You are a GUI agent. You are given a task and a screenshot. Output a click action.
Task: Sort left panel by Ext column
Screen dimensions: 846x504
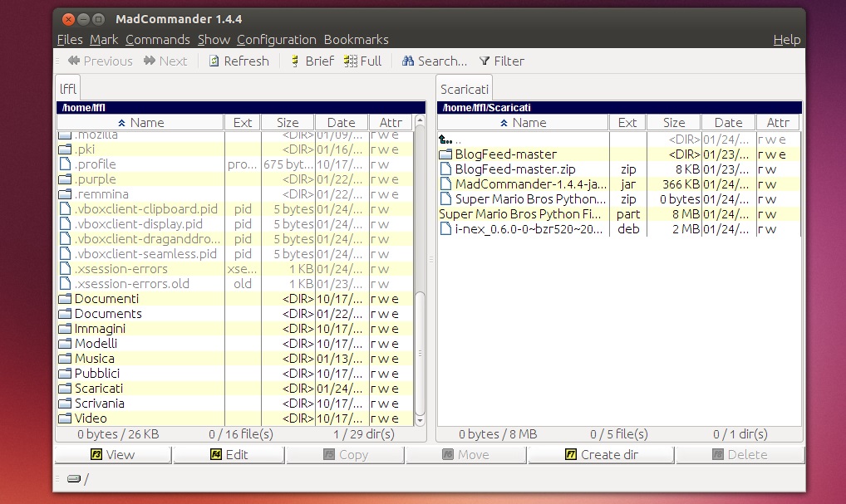point(243,123)
